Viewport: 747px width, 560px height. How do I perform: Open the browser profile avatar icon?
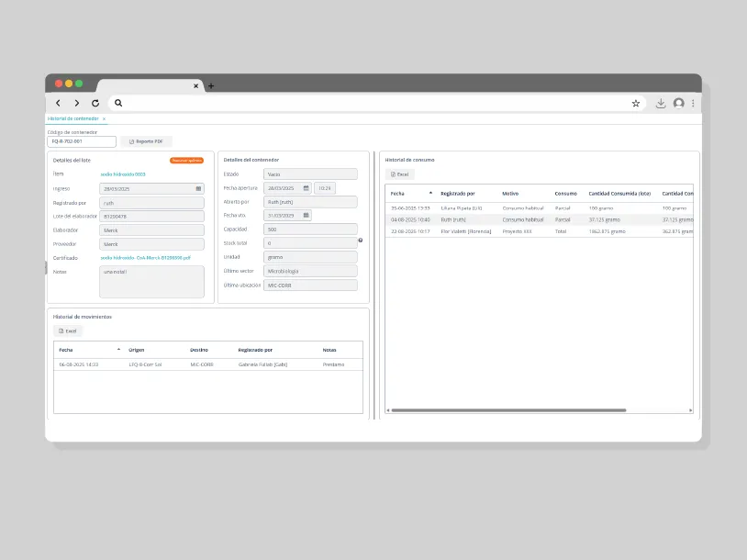pyautogui.click(x=678, y=104)
